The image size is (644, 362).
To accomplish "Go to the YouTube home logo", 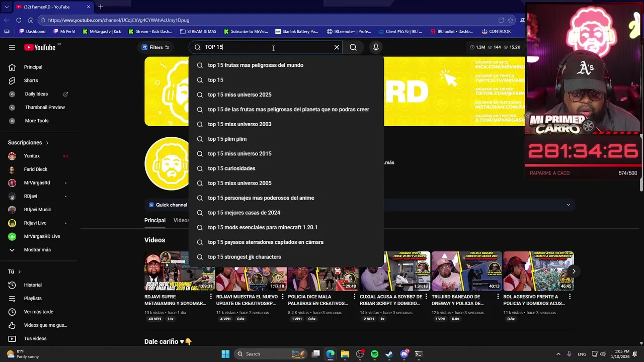I will click(x=40, y=47).
